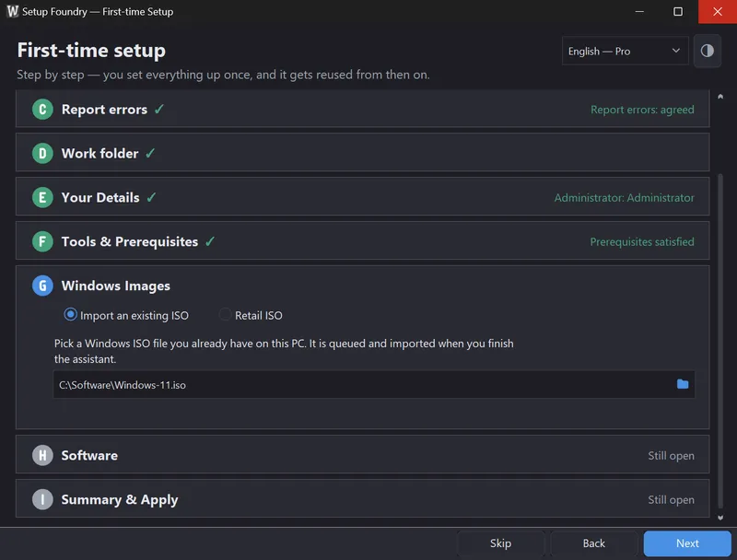The image size is (737, 560).
Task: Click the green C step badge
Action: (x=42, y=110)
